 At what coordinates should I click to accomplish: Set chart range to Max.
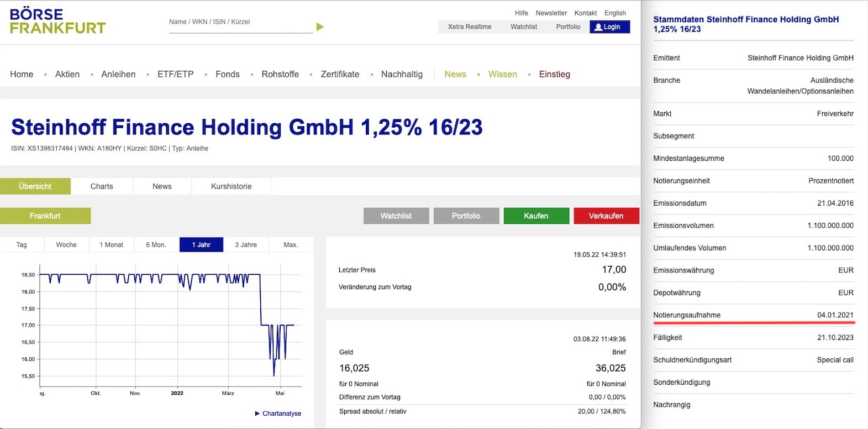291,244
